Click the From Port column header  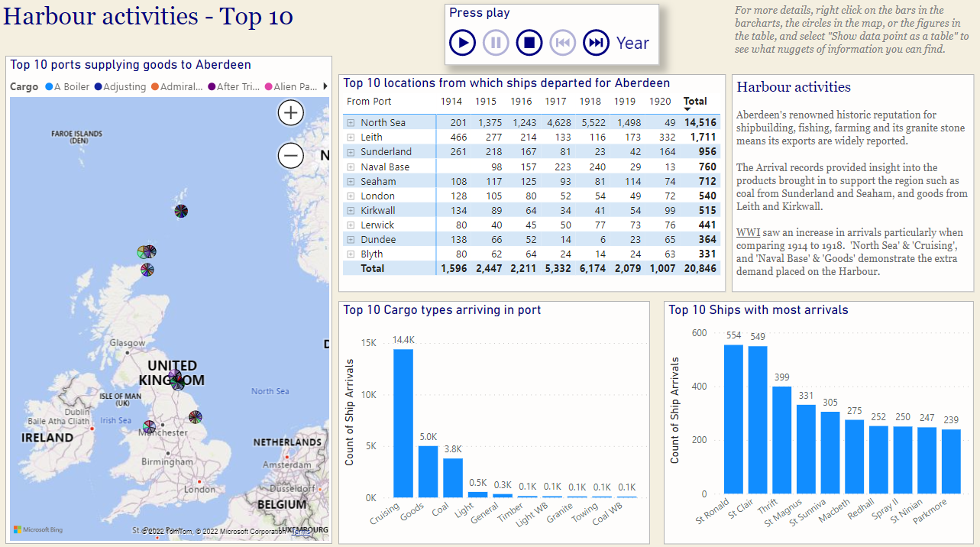[368, 102]
